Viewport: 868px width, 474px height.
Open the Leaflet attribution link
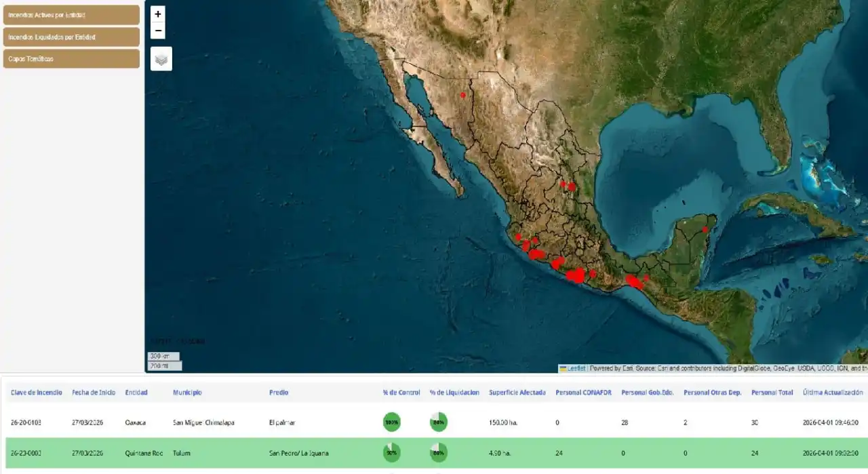pyautogui.click(x=575, y=369)
